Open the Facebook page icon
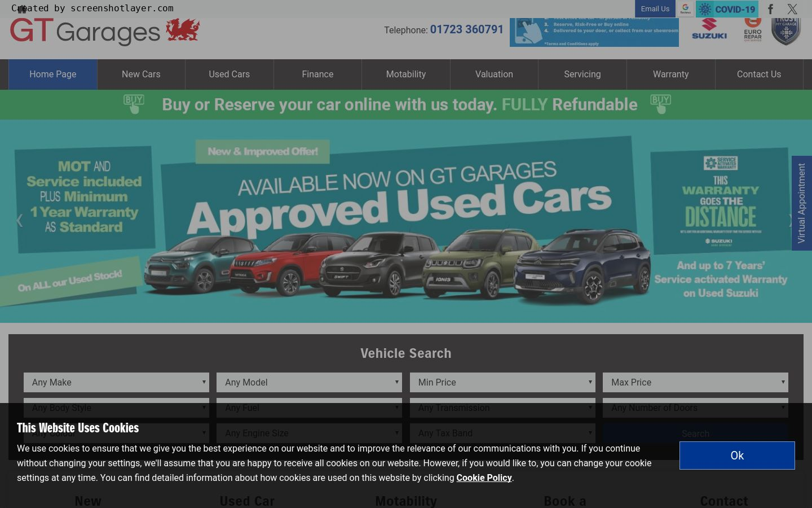 coord(770,9)
